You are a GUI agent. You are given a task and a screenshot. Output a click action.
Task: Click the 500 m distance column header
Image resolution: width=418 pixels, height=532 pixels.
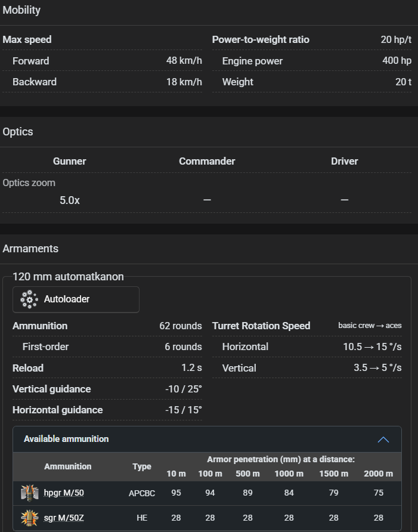click(247, 474)
